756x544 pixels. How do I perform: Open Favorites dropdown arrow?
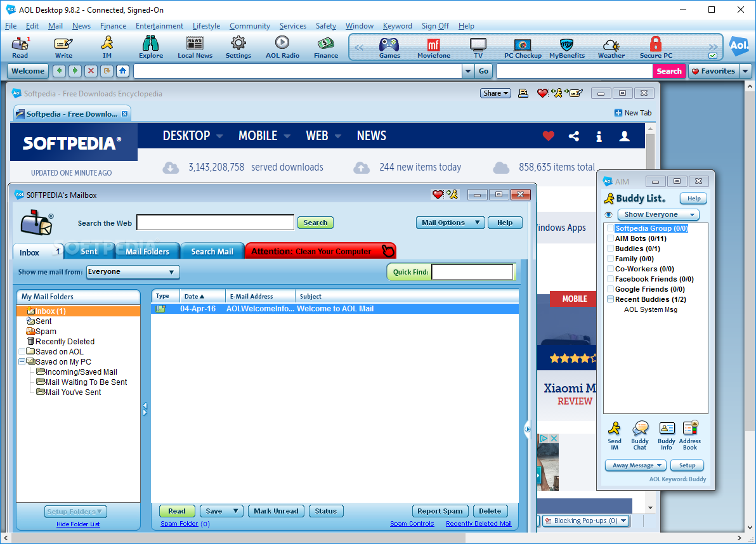point(745,71)
